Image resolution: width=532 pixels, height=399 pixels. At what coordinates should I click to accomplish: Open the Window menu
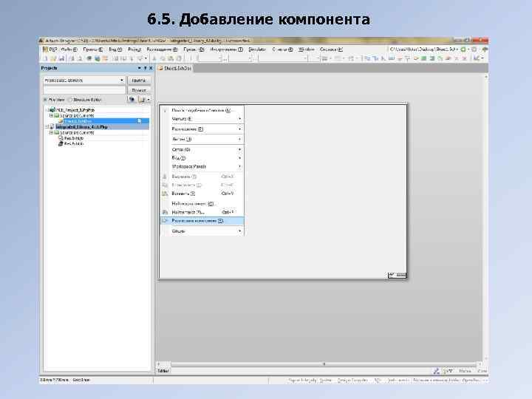306,50
